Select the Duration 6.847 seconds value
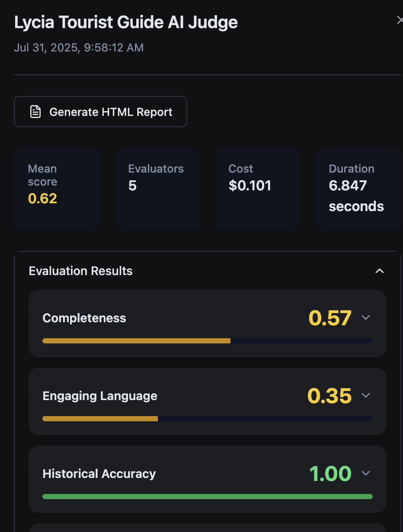Image resolution: width=403 pixels, height=532 pixels. click(356, 196)
